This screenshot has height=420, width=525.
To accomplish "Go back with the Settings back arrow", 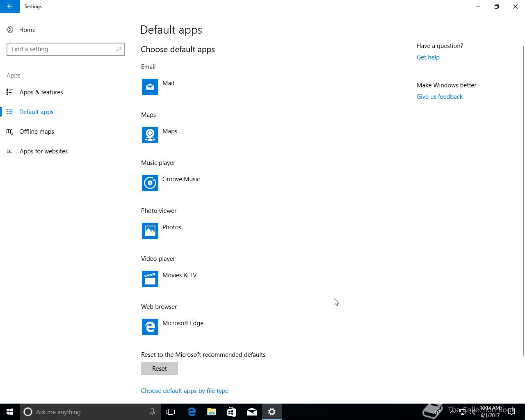I will pos(10,7).
